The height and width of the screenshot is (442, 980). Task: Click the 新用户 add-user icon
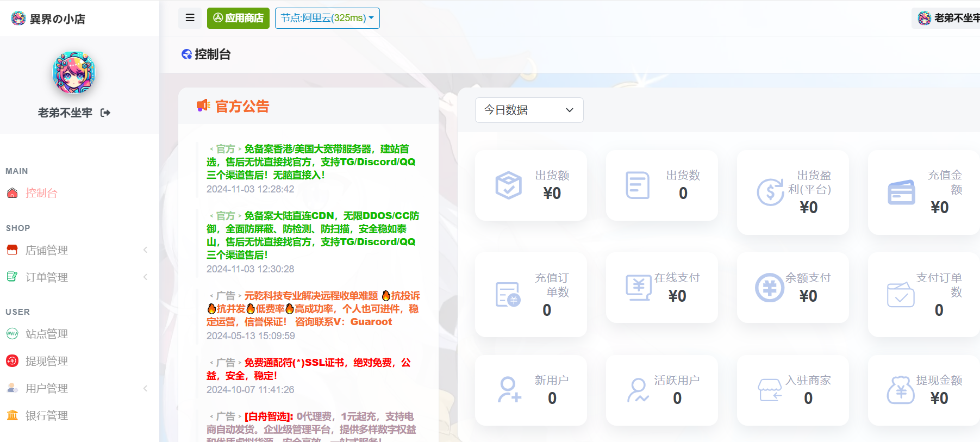click(509, 390)
